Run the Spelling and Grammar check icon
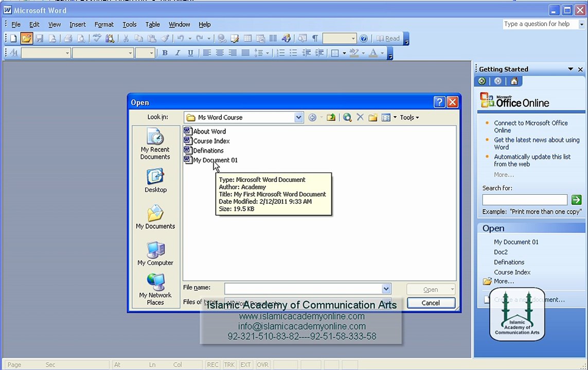The width and height of the screenshot is (588, 370). point(97,38)
